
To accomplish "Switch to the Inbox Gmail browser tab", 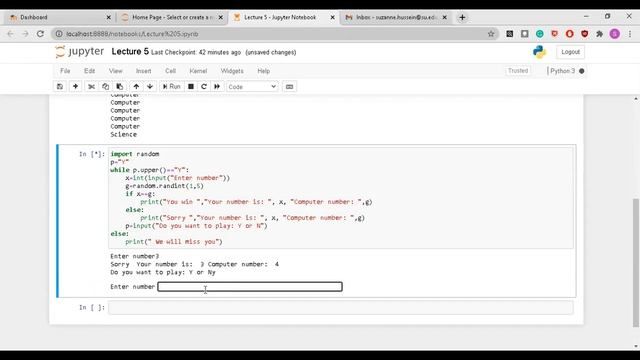I will tap(395, 17).
